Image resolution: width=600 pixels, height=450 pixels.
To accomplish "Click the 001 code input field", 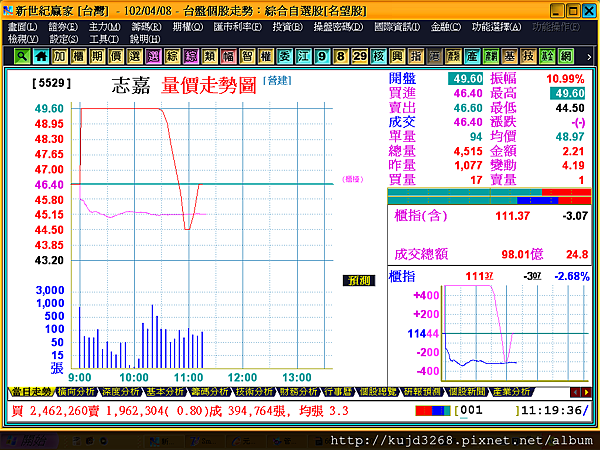I will (487, 411).
